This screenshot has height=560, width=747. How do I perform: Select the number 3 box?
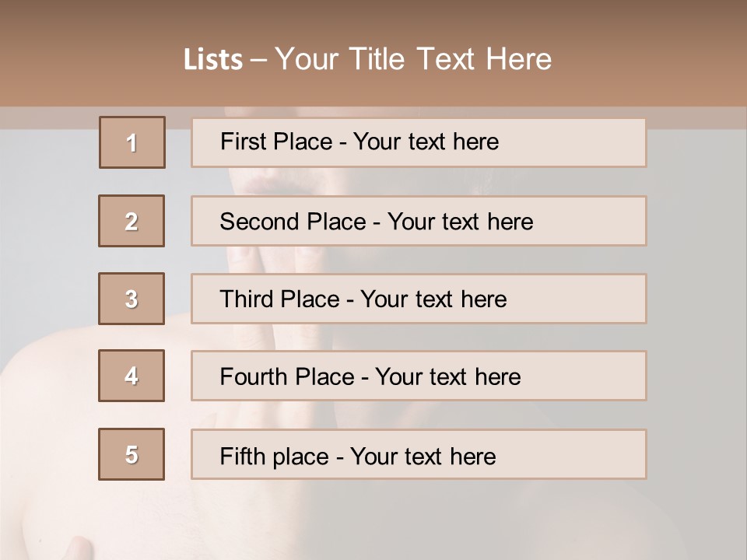(132, 299)
